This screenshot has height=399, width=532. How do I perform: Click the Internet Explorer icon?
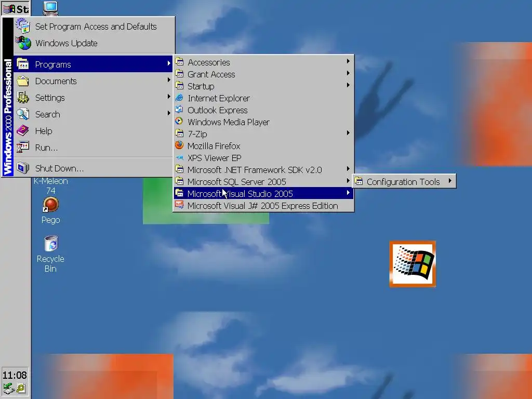point(179,98)
